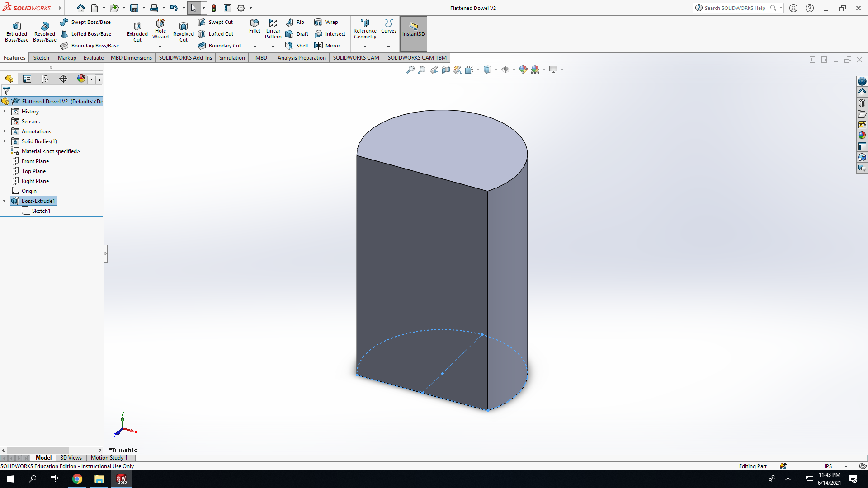Click the Mirror tool
Viewport: 868px width, 488px height.
point(327,46)
